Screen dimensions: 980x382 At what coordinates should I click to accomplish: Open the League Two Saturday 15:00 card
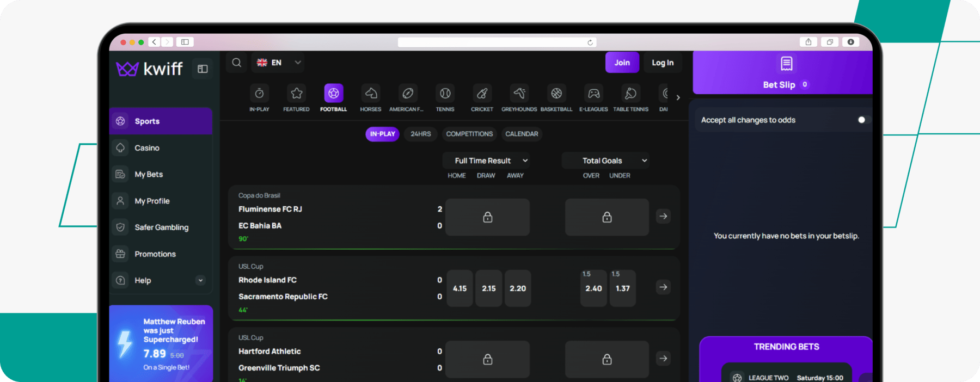point(787,373)
